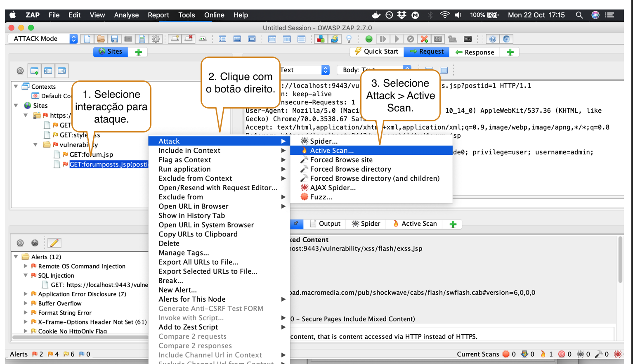Expand Application Error Disclosure (7) alert

[26, 294]
